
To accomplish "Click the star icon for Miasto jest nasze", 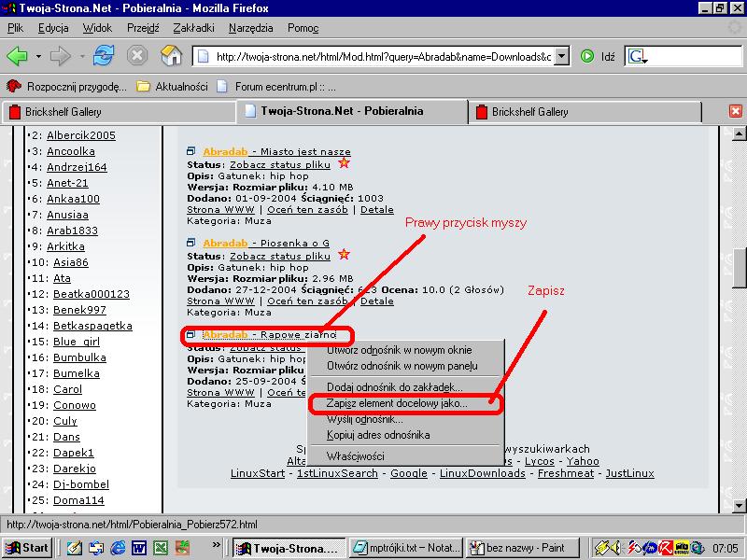I will click(344, 163).
